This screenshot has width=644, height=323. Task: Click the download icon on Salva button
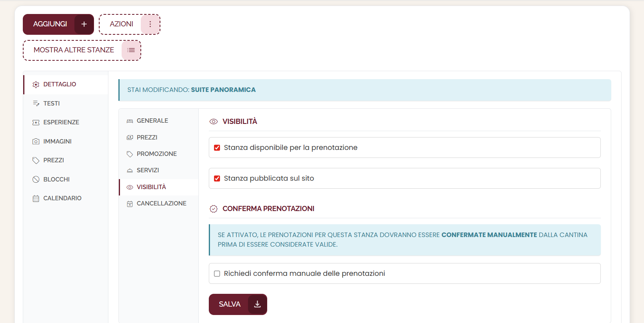tap(257, 304)
